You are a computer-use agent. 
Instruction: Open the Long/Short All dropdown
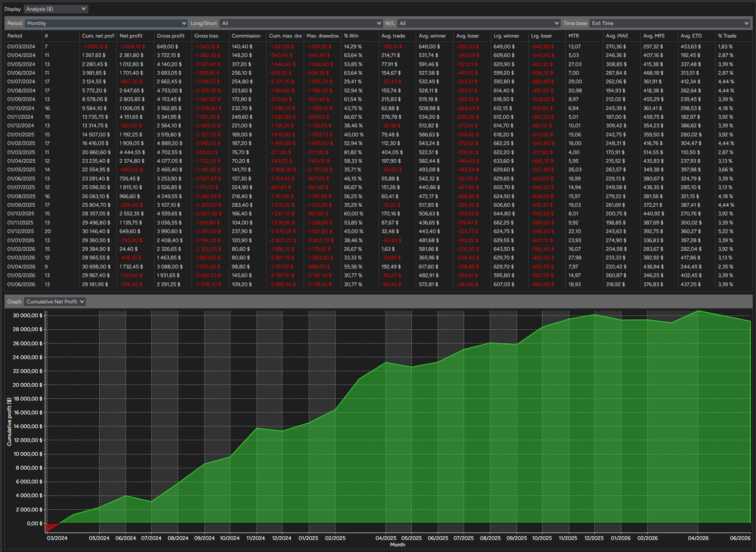tap(301, 23)
